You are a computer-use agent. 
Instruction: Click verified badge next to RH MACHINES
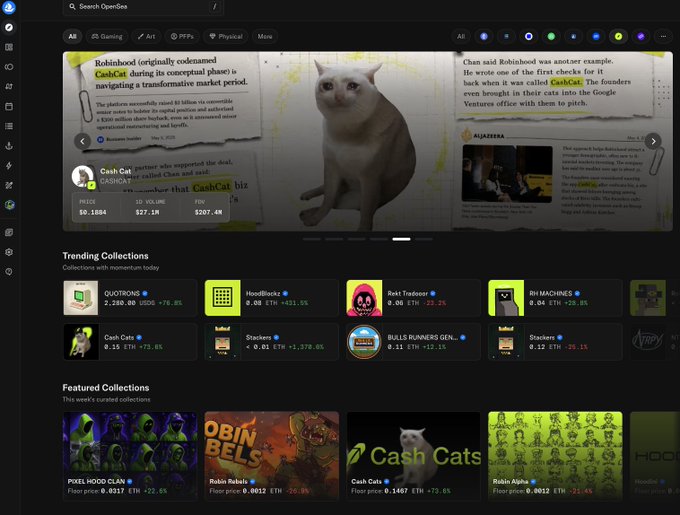[x=577, y=293]
